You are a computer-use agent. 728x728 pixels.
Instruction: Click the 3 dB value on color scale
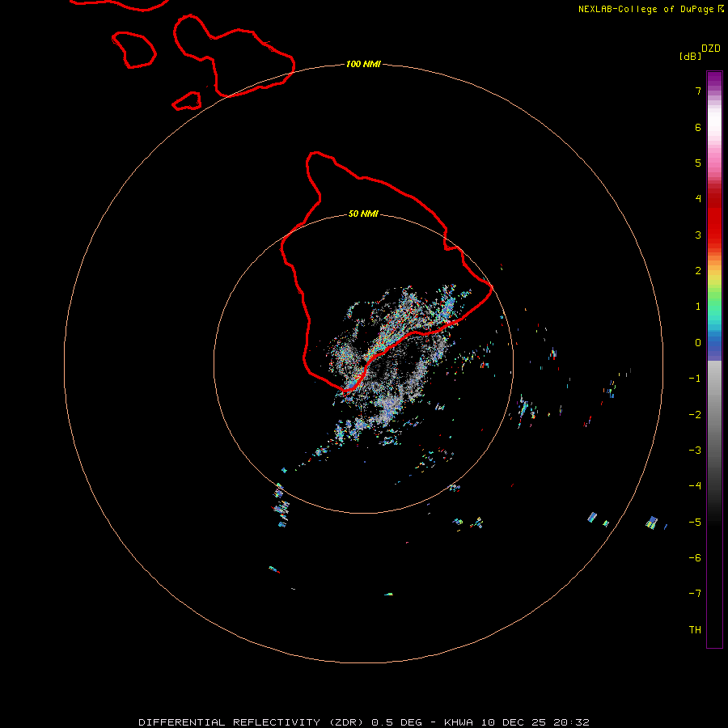click(x=698, y=235)
